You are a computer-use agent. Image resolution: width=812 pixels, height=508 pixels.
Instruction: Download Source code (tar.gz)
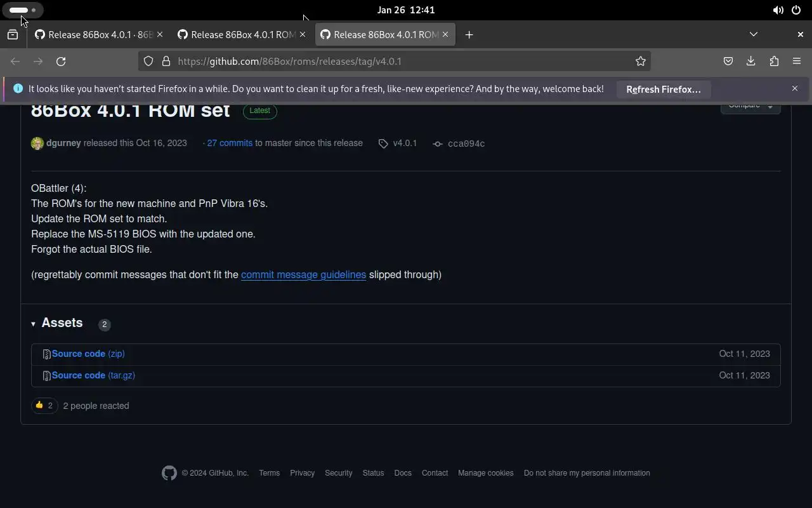click(x=93, y=375)
